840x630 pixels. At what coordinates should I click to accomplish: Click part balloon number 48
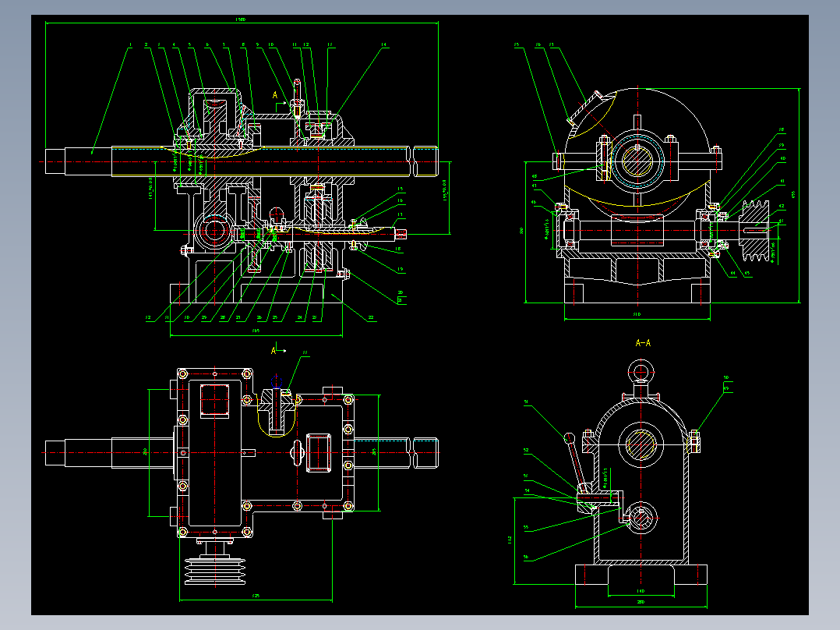(534, 176)
